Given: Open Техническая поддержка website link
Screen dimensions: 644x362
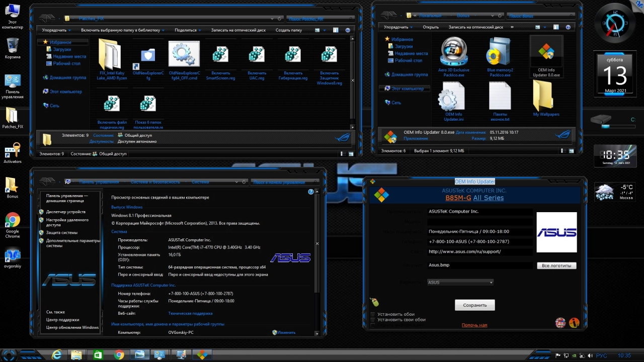Looking at the screenshot, I should pyautogui.click(x=190, y=313).
